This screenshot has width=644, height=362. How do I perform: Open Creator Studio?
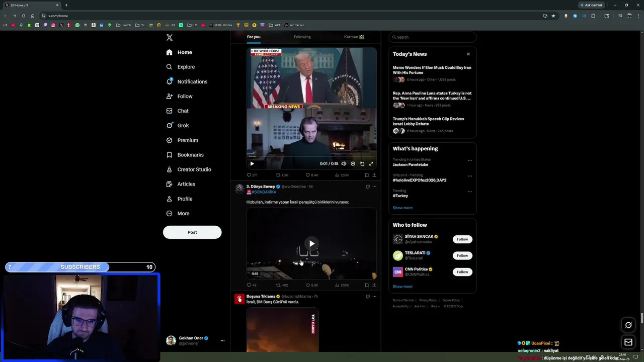point(189,169)
